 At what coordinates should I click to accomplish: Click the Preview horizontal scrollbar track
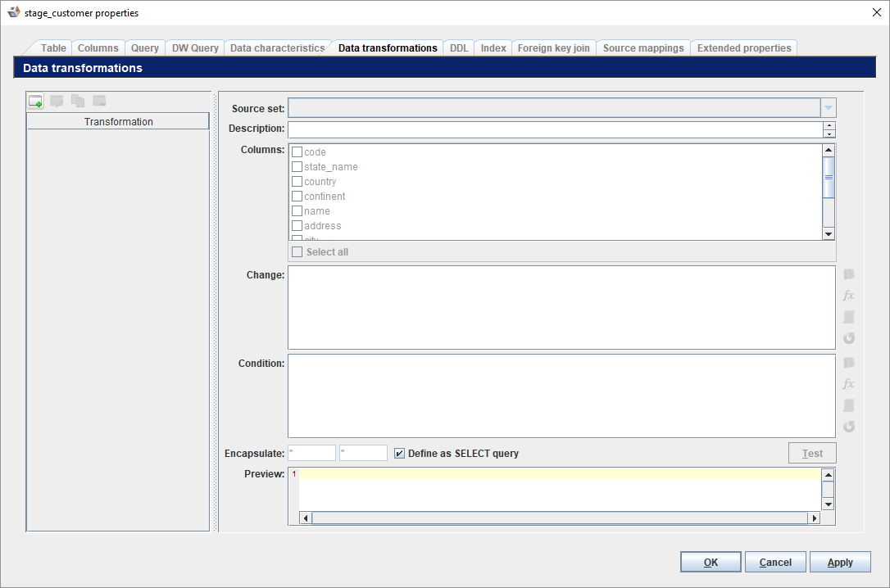click(x=560, y=518)
